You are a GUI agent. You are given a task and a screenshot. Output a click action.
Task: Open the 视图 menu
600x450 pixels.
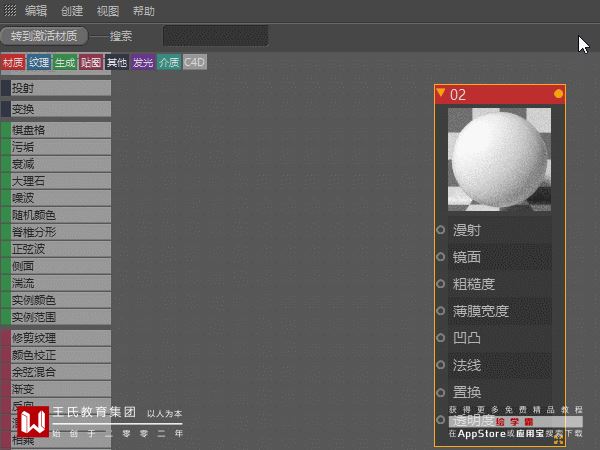(108, 11)
